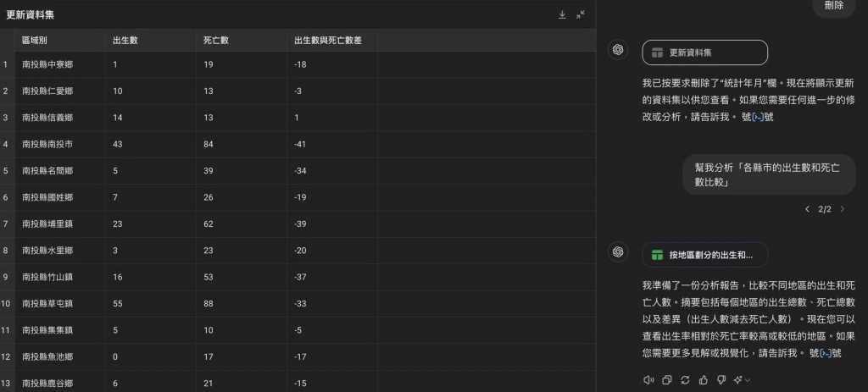Download the 更新資料集 table

point(562,15)
